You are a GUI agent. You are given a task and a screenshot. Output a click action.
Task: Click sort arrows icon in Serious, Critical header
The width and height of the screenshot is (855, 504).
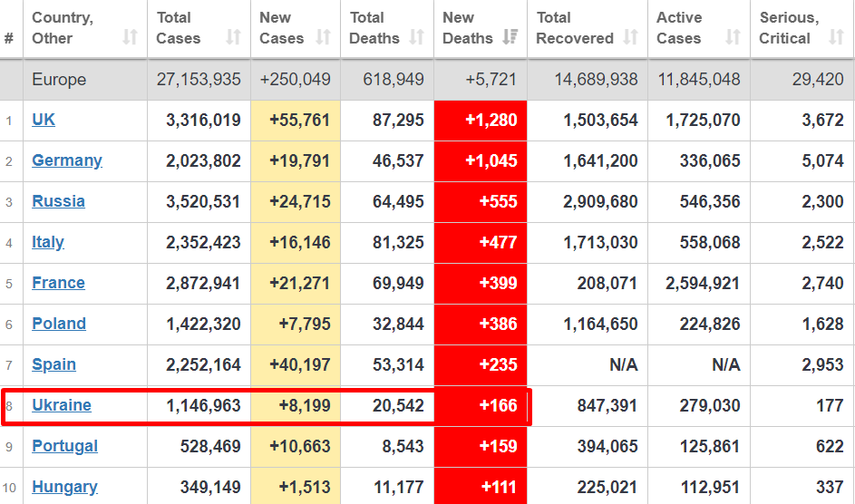click(835, 38)
